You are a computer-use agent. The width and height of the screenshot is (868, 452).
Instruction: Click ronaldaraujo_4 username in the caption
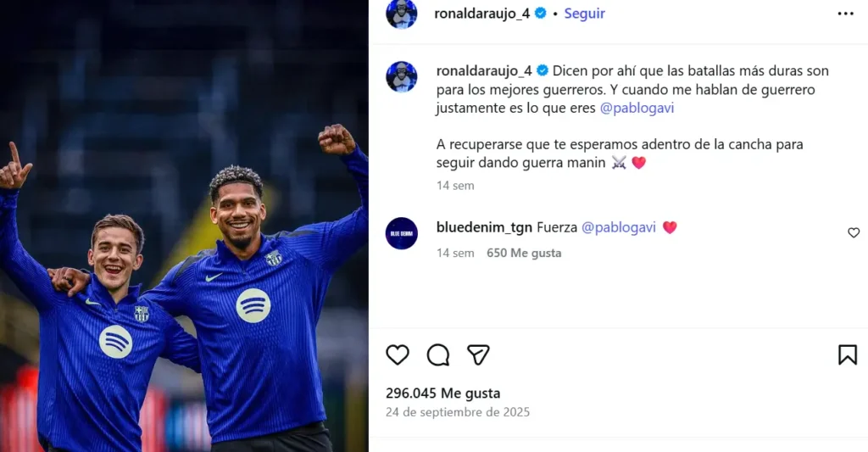click(x=484, y=71)
